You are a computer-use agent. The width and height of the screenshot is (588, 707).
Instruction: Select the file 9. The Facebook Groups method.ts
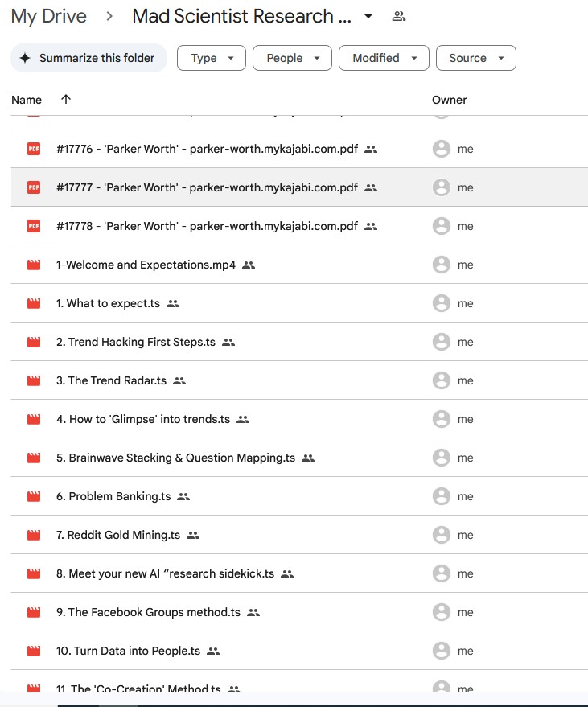click(x=148, y=612)
